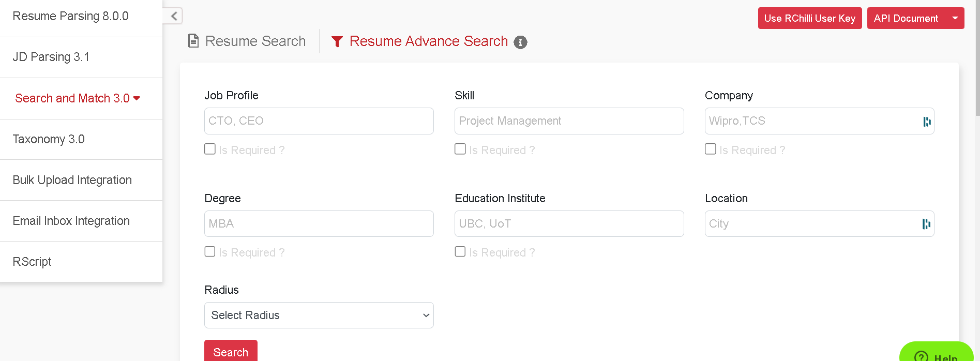Click the autofill icon in the Company field
Image resolution: width=980 pixels, height=361 pixels.
pos(927,122)
